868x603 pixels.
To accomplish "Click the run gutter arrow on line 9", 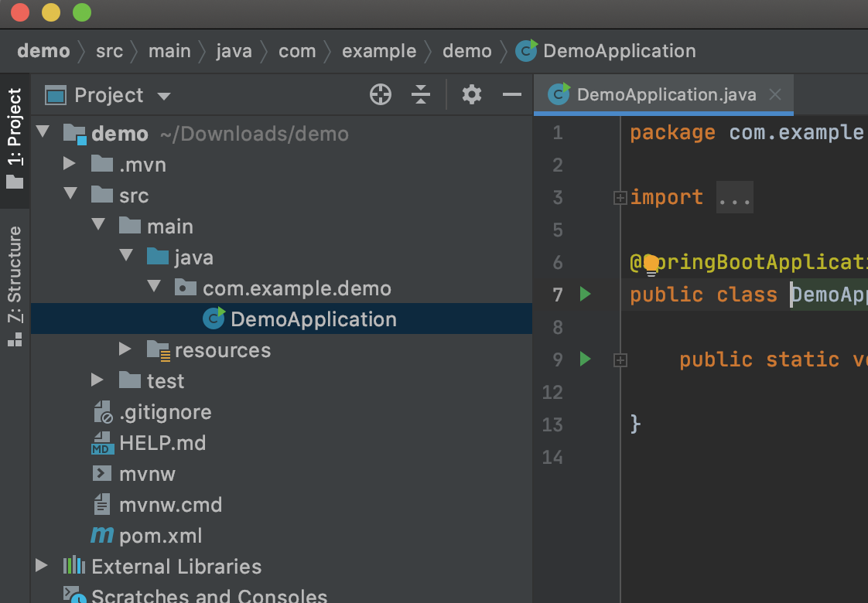I will coord(585,359).
